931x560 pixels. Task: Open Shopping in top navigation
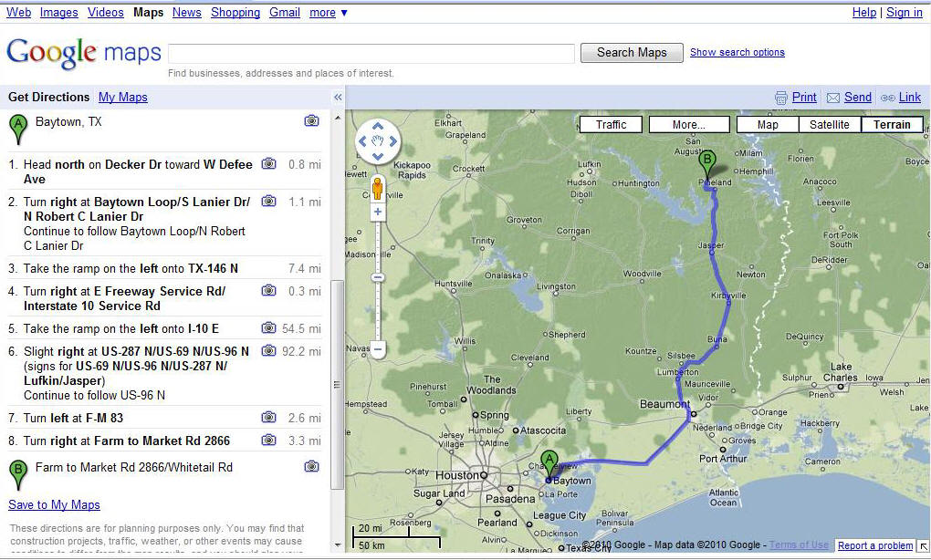(235, 13)
